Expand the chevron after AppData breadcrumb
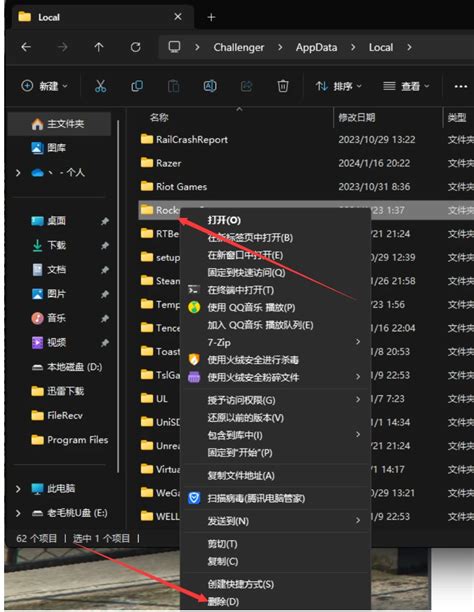Screen dimensions: 474x612 pyautogui.click(x=353, y=47)
